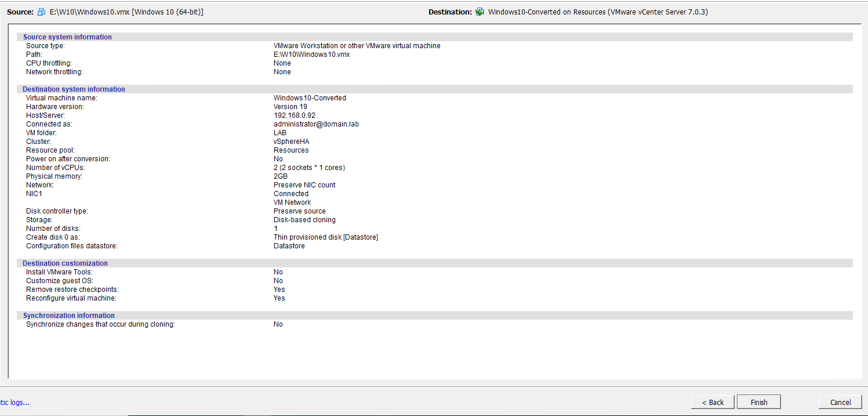Click the Hardware version value Version 19
The width and height of the screenshot is (868, 416).
290,107
